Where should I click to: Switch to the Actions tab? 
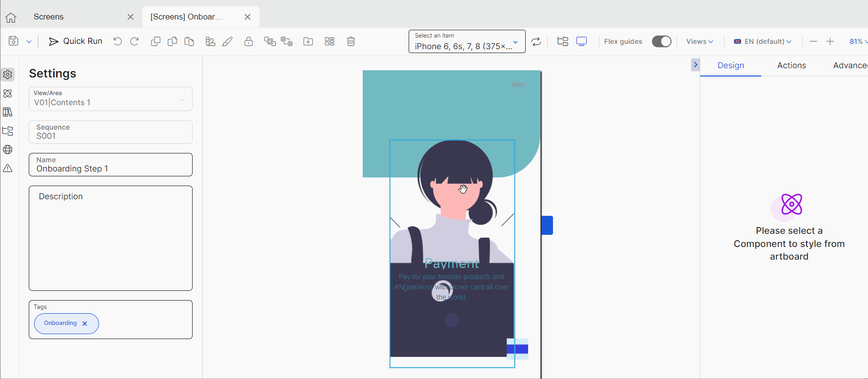[x=791, y=65]
